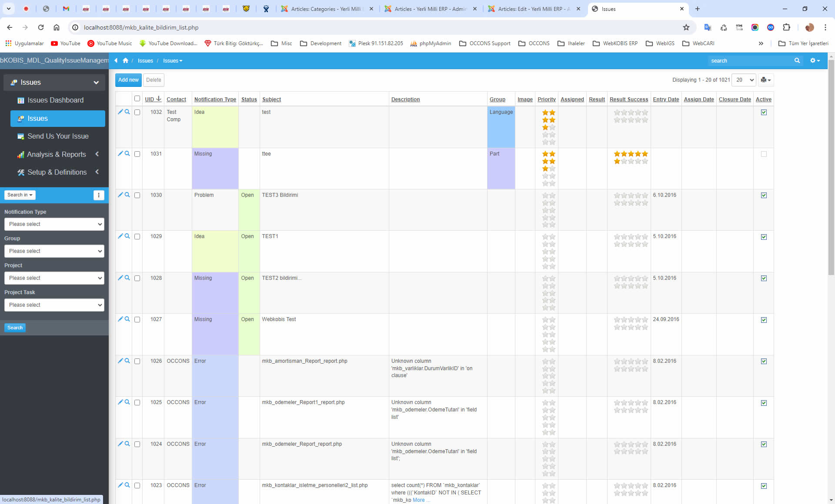
Task: Toggle Active checkbox for row 1031
Action: tap(764, 154)
